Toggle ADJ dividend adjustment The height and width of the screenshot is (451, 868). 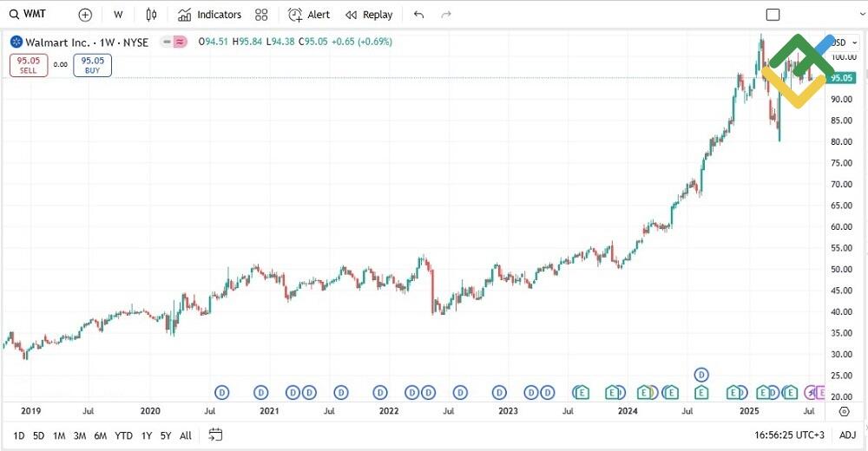coord(847,435)
